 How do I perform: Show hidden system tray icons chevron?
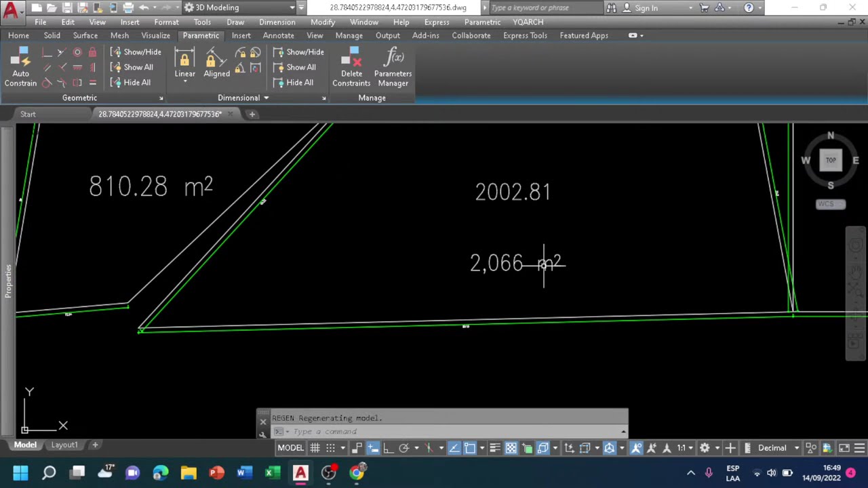[691, 472]
